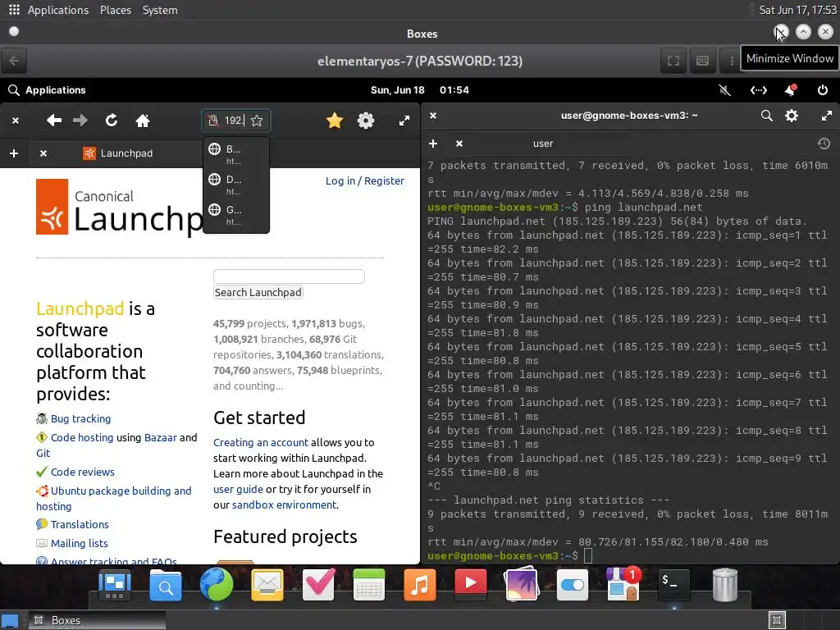This screenshot has width=840, height=630.
Task: Open a new browser tab with plus
Action: click(15, 153)
